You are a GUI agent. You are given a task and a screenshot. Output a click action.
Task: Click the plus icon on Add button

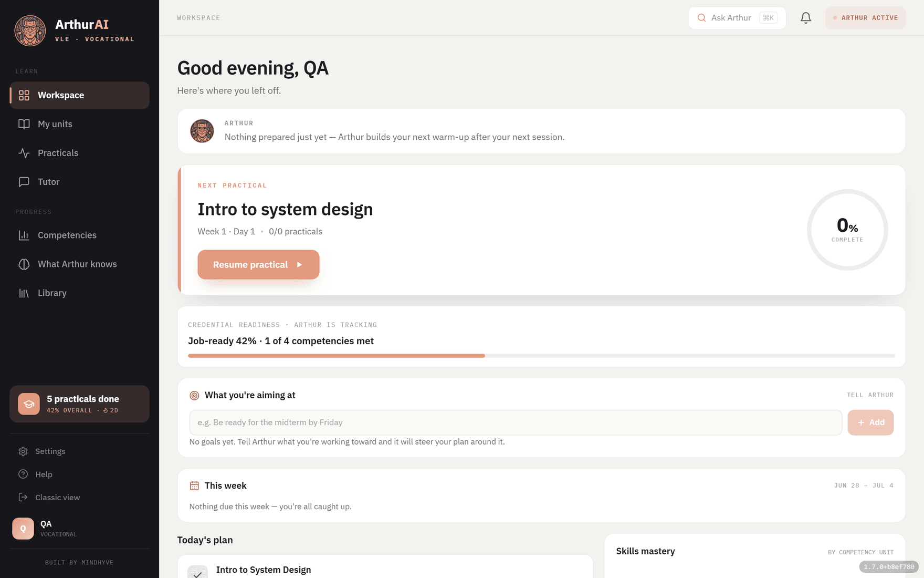(861, 422)
